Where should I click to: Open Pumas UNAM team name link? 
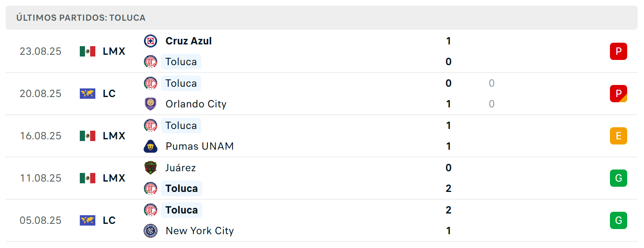[x=200, y=146]
